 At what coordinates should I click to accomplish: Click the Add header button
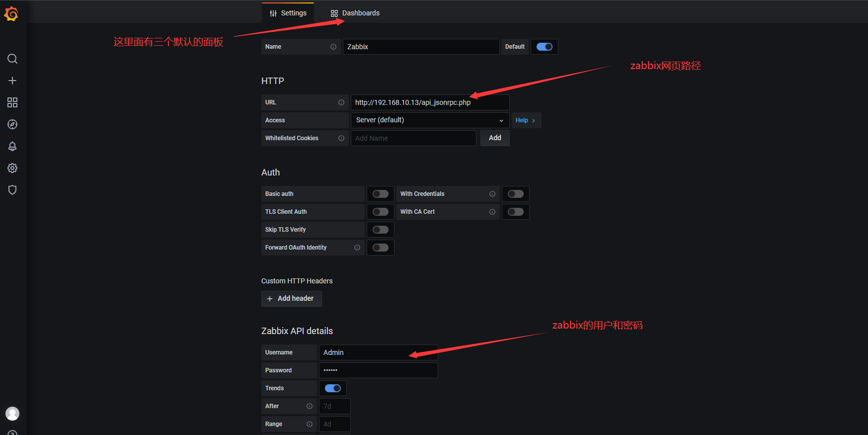[x=291, y=299]
